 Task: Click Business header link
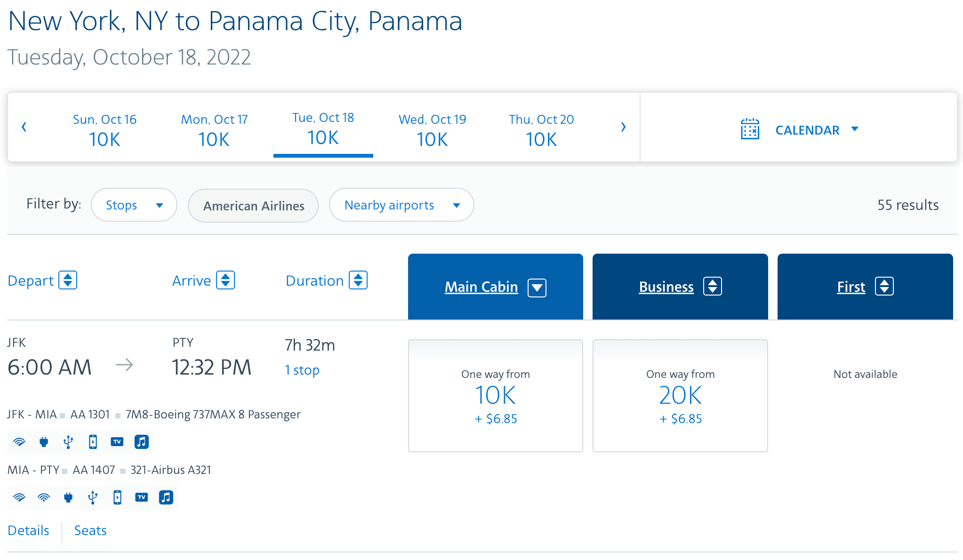[x=666, y=287]
